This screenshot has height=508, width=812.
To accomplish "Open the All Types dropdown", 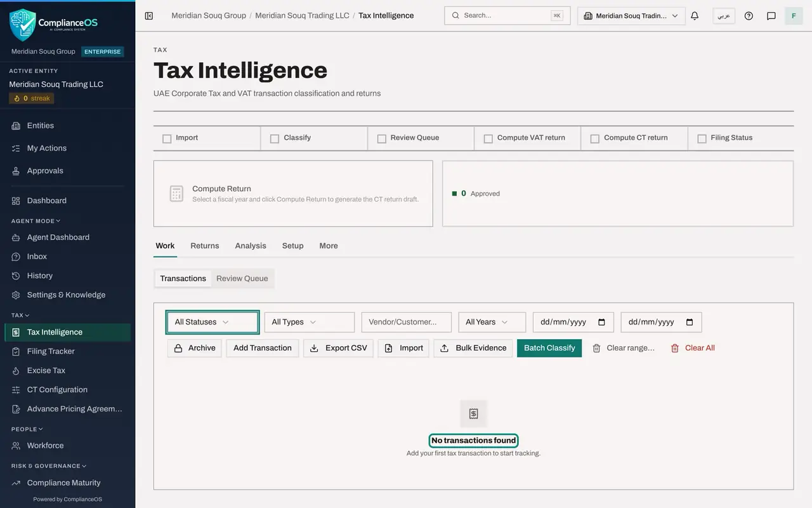I will [310, 322].
